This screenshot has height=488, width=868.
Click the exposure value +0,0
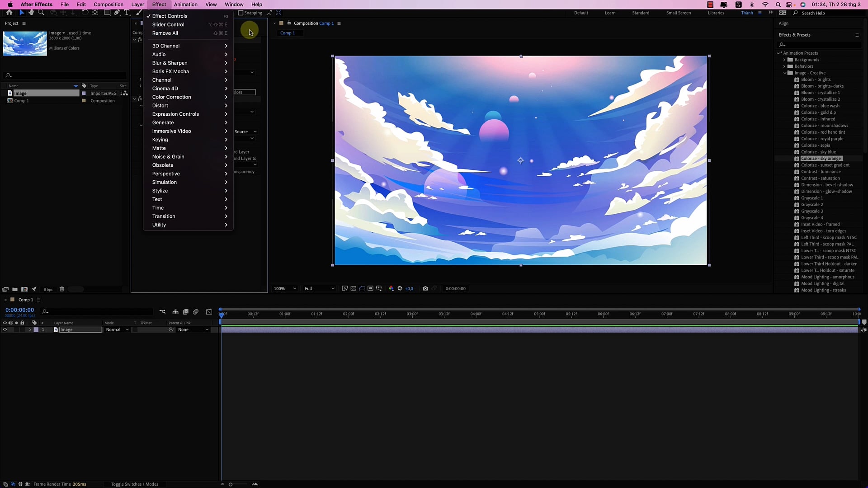tap(409, 289)
